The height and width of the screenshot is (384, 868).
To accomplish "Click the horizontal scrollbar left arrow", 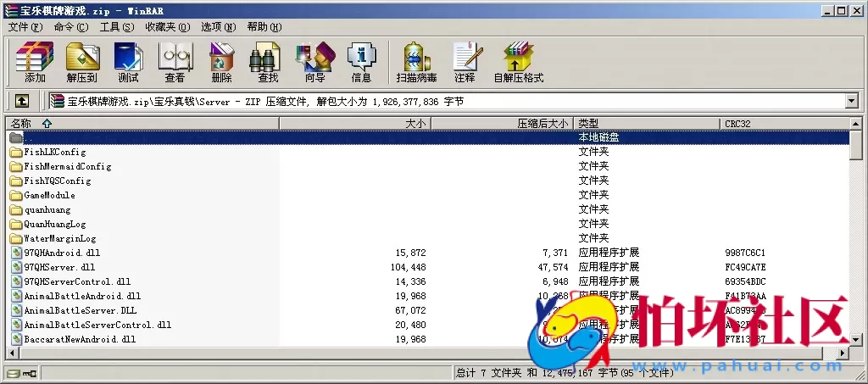I will (x=12, y=353).
